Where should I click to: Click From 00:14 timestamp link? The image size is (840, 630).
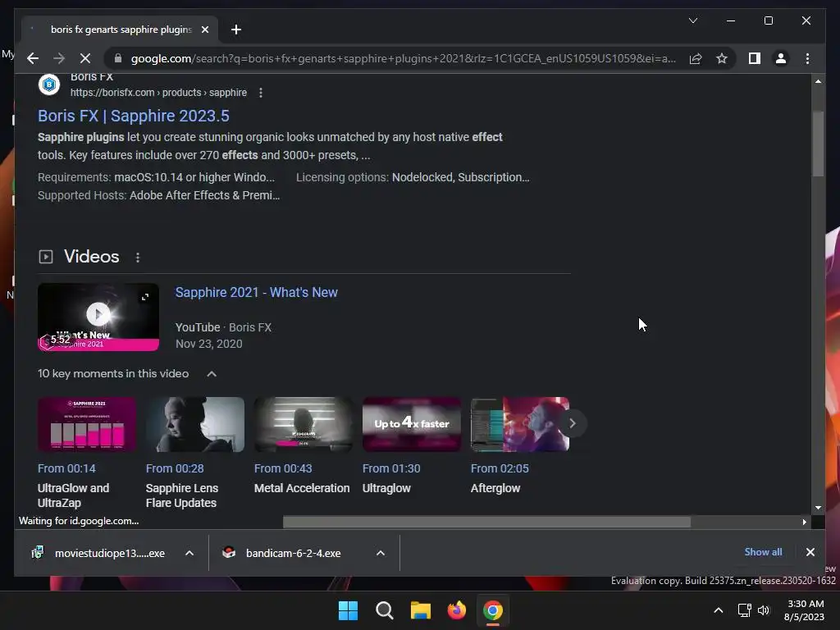click(66, 468)
